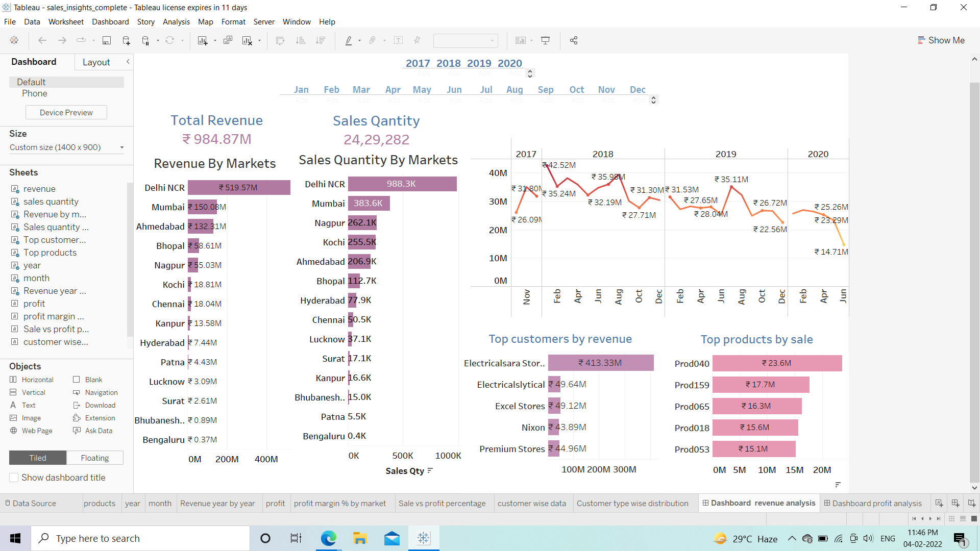The image size is (980, 551).
Task: Click the Highlight pen toolbar icon
Action: 349,40
